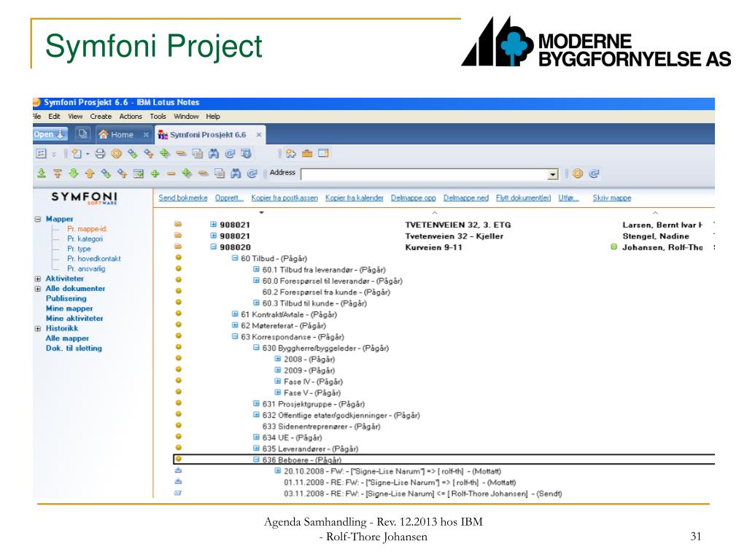Click Kopier fra postkassen link
Image resolution: width=747 pixels, height=560 pixels.
click(285, 198)
